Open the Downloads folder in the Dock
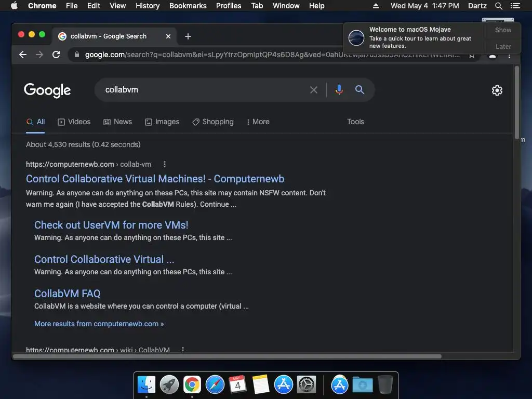532x399 pixels. tap(362, 385)
